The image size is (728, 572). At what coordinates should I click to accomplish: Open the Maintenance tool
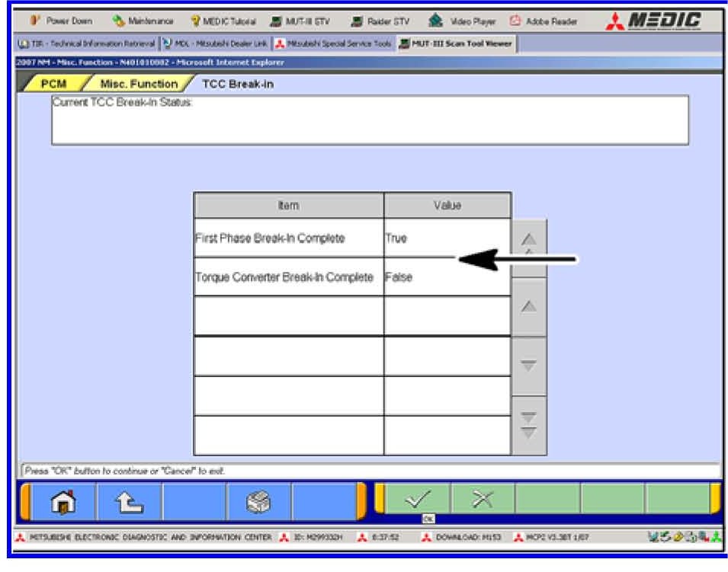click(x=143, y=21)
